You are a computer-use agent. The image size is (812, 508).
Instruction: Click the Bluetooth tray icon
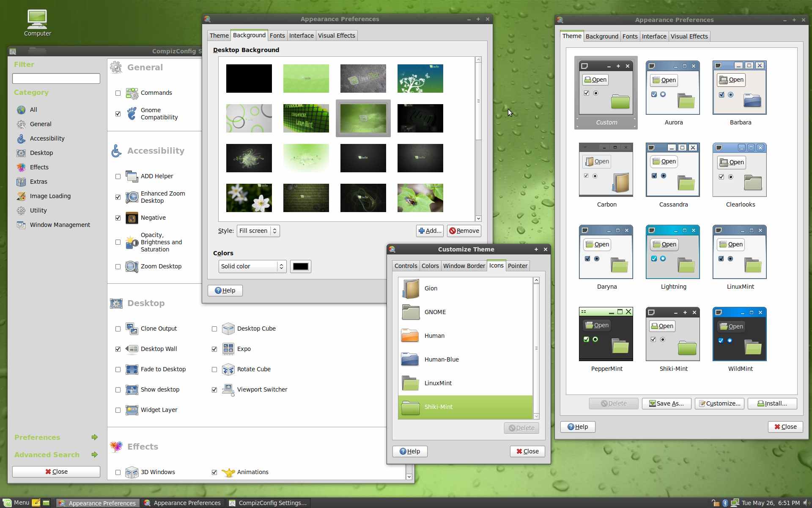(725, 503)
